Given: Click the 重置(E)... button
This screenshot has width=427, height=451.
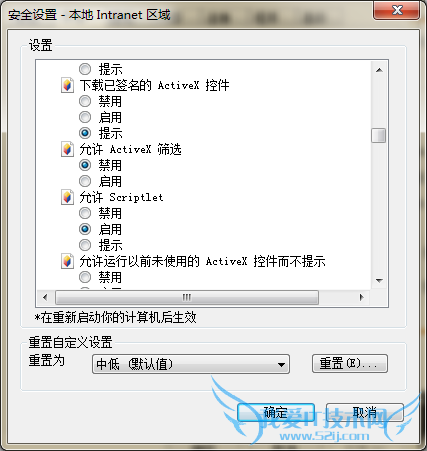Looking at the screenshot, I should 350,364.
